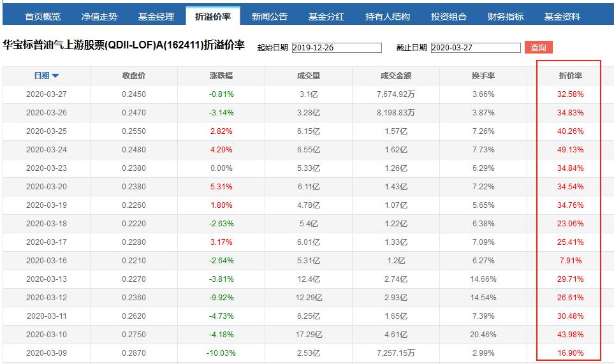The width and height of the screenshot is (614, 364).
Task: Select the 2020-03-16 date cell
Action: point(47,261)
